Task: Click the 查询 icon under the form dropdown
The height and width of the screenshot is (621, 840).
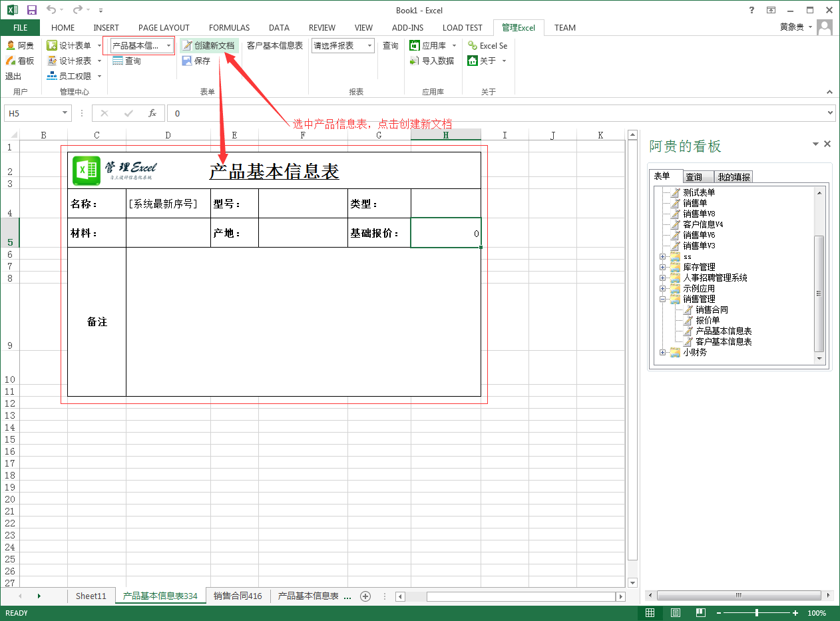Action: point(126,61)
